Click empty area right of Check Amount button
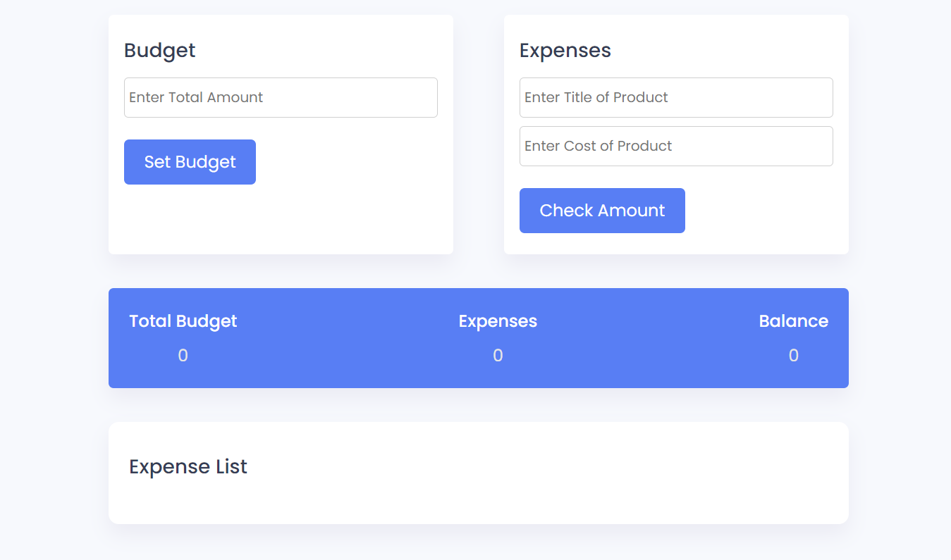Image resolution: width=951 pixels, height=560 pixels. click(761, 211)
